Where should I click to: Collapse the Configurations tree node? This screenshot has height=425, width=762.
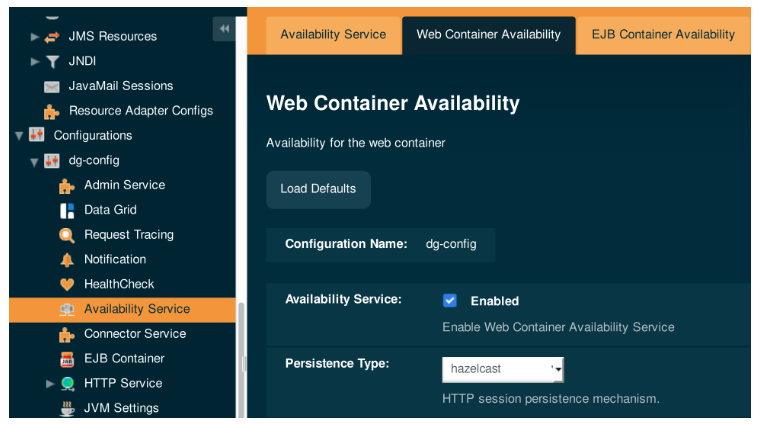[x=19, y=136]
